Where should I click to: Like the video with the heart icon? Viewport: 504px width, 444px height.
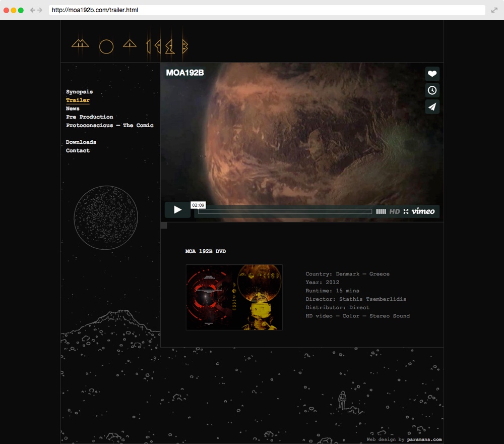(432, 74)
